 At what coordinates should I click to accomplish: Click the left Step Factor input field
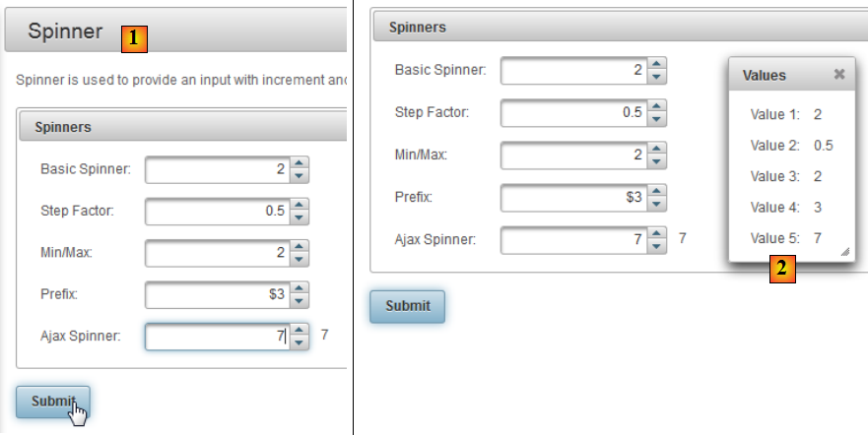point(217,212)
